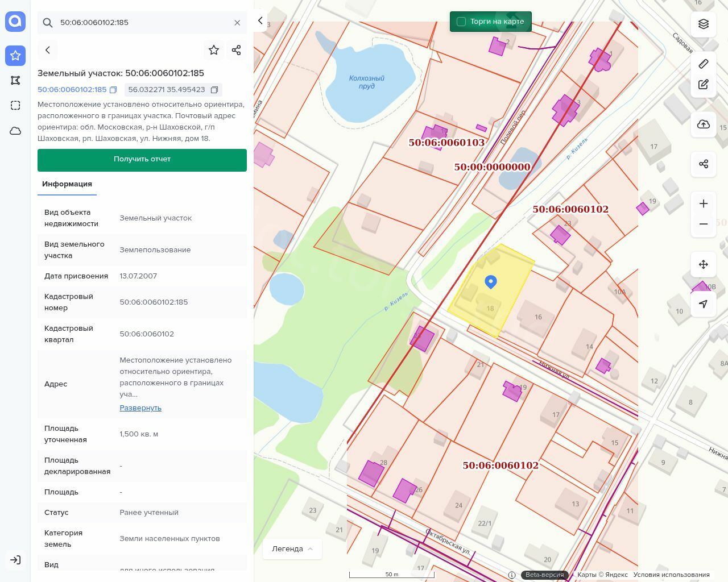This screenshot has height=582, width=728.
Task: Add parcel to favorites with star icon
Action: point(214,50)
